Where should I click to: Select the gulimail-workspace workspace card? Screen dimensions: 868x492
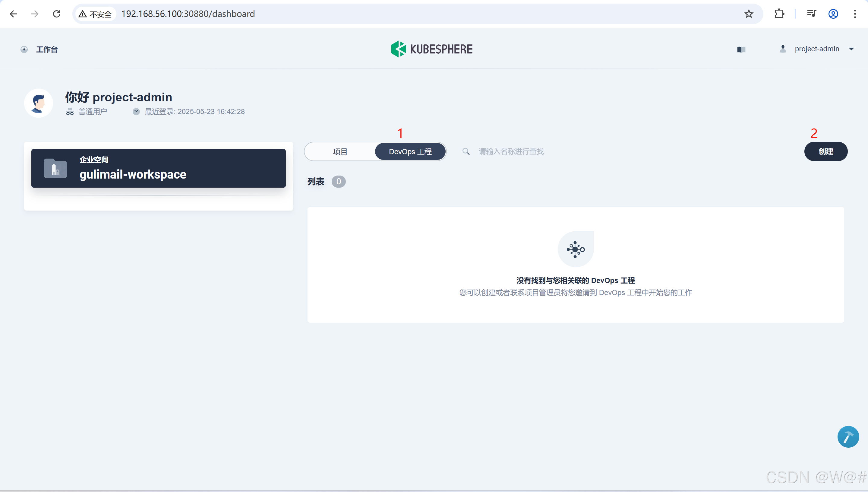(158, 168)
